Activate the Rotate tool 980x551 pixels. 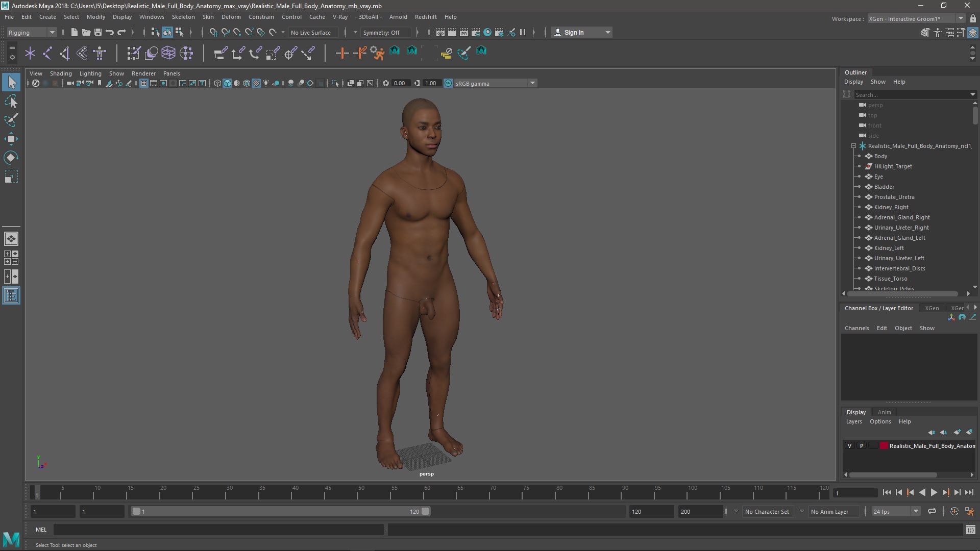pos(11,158)
